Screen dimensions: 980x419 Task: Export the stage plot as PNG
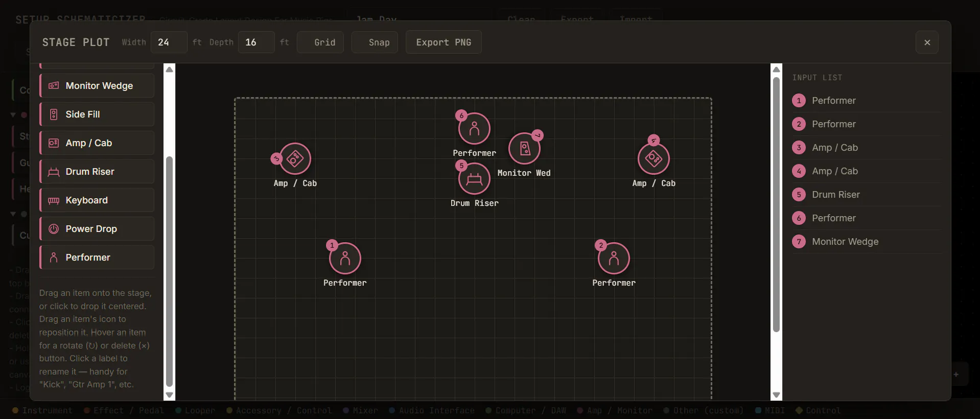(x=444, y=42)
